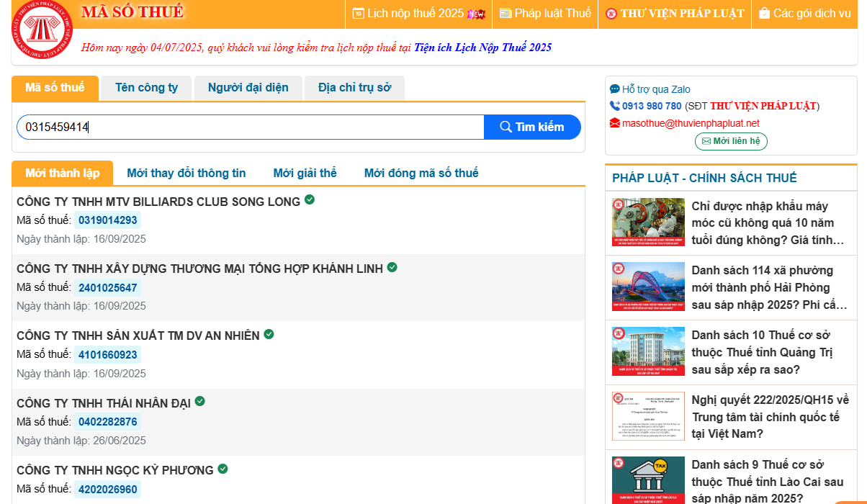867x504 pixels.
Task: Click the verified badge beside THÁI NHÂN ĐẠI
Action: pyautogui.click(x=200, y=401)
